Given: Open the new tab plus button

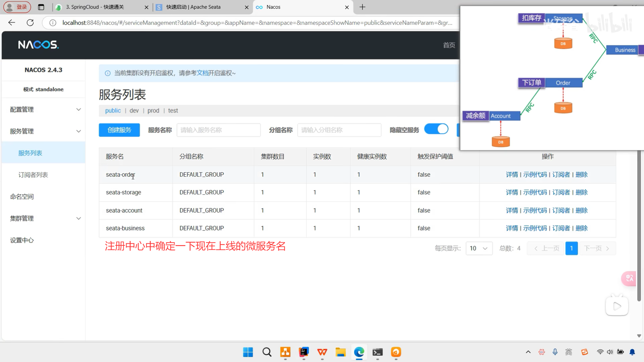Looking at the screenshot, I should coord(362,7).
